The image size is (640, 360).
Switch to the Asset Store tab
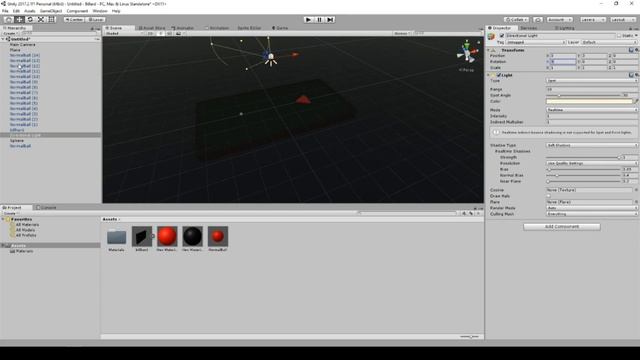[152, 28]
